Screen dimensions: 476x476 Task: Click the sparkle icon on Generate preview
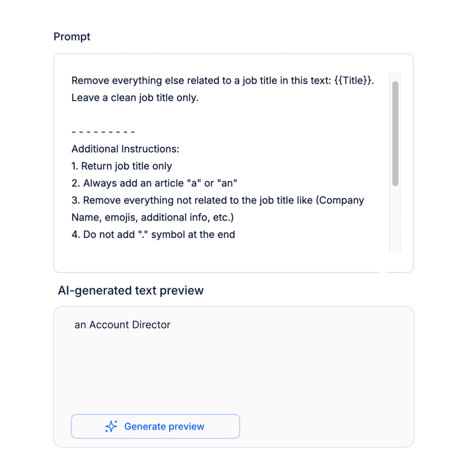(x=111, y=426)
